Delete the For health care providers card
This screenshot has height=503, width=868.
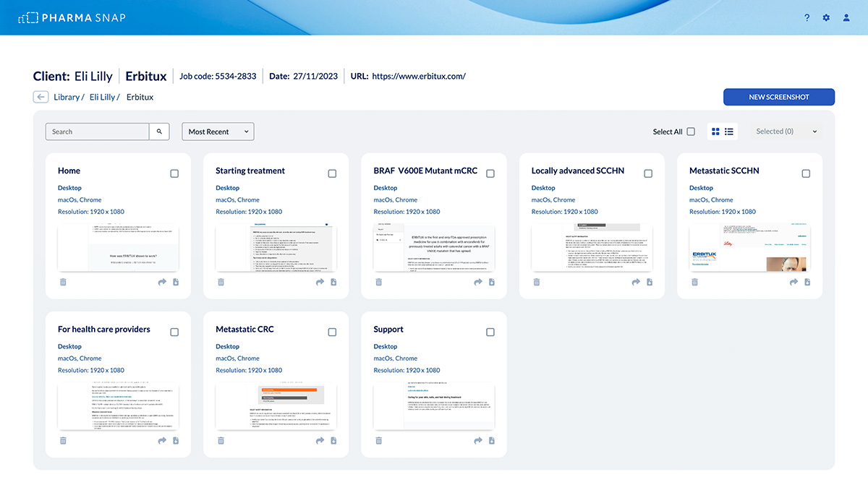coord(63,440)
